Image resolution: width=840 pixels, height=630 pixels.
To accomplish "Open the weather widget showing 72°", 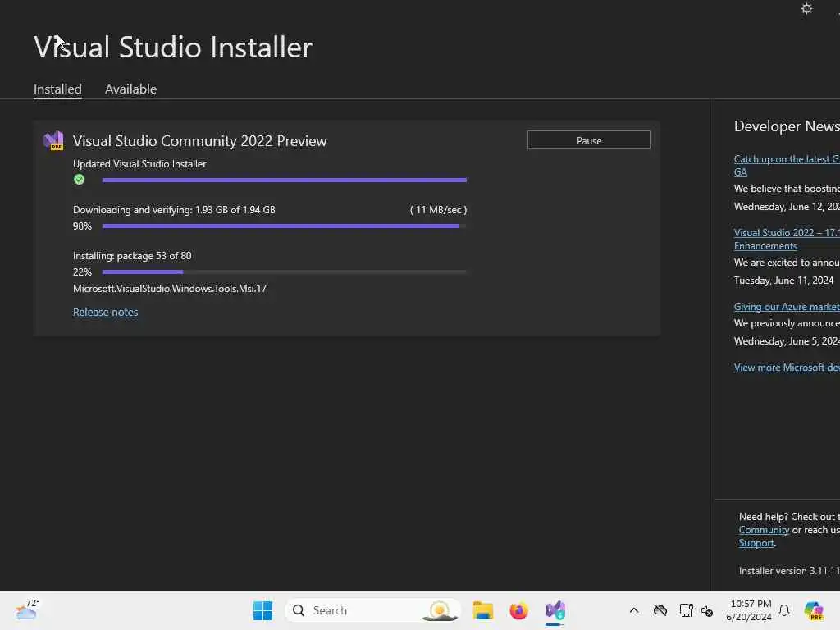I will (27, 609).
